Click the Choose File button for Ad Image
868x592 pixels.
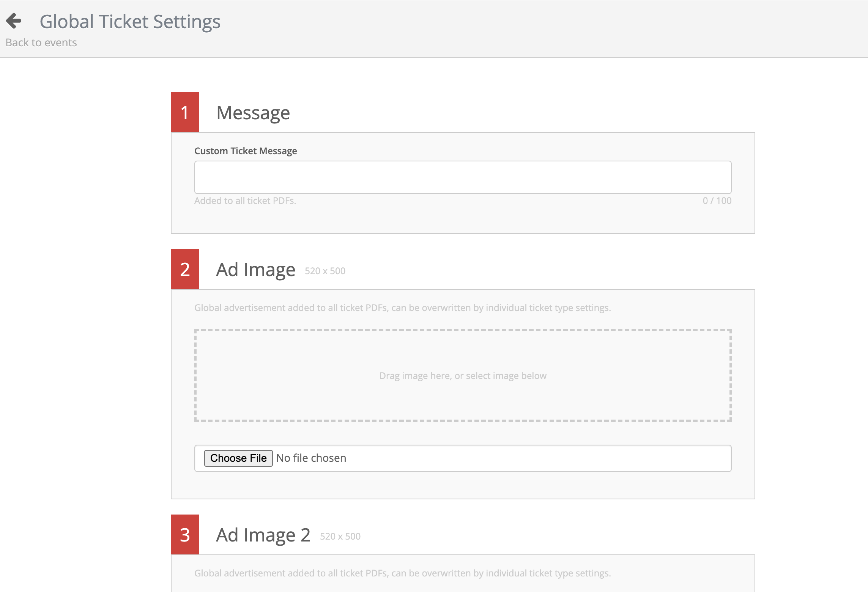pos(238,458)
